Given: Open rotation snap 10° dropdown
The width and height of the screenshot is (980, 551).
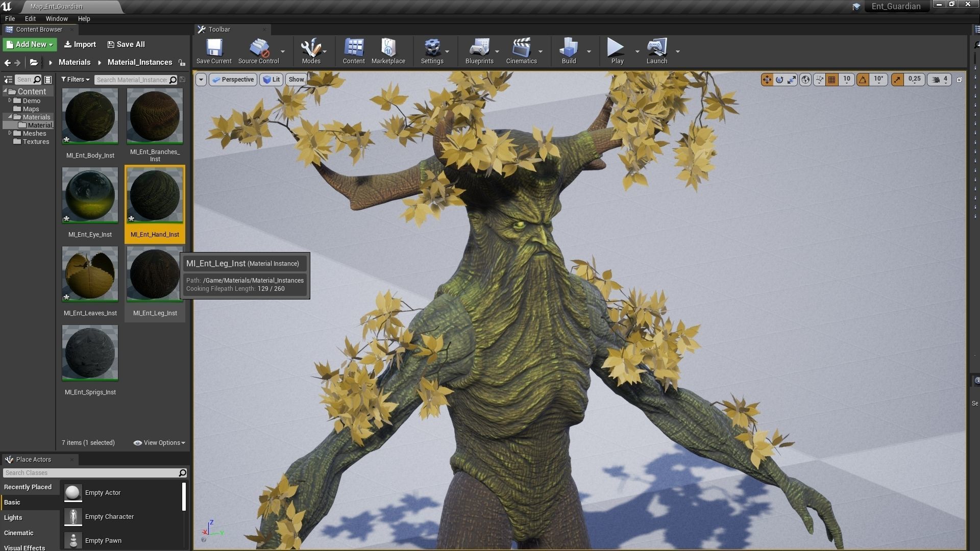Looking at the screenshot, I should click(x=878, y=80).
